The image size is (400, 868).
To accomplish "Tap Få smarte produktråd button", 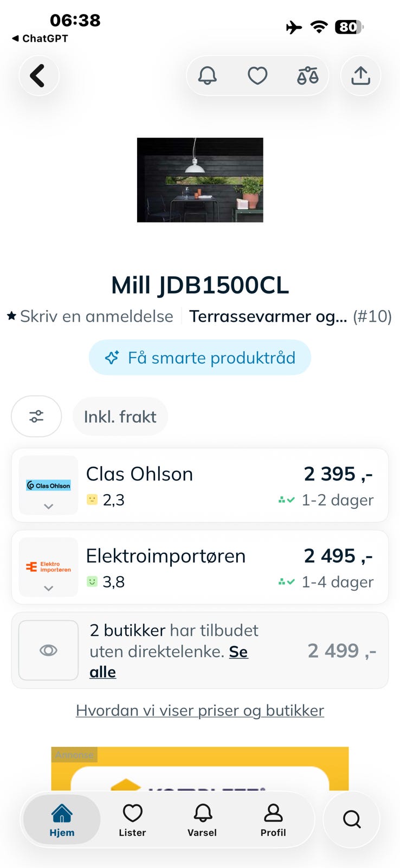I will point(200,358).
